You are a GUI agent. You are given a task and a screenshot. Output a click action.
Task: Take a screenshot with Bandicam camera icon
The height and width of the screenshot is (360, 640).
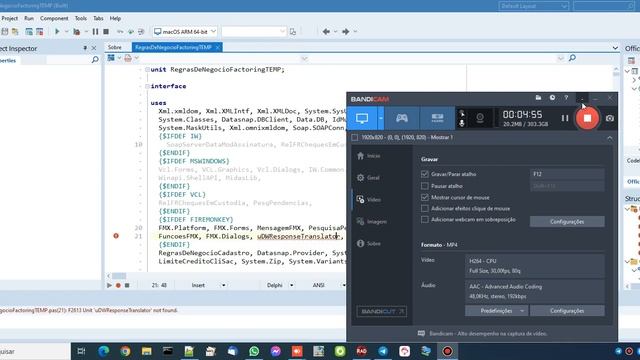click(x=610, y=118)
